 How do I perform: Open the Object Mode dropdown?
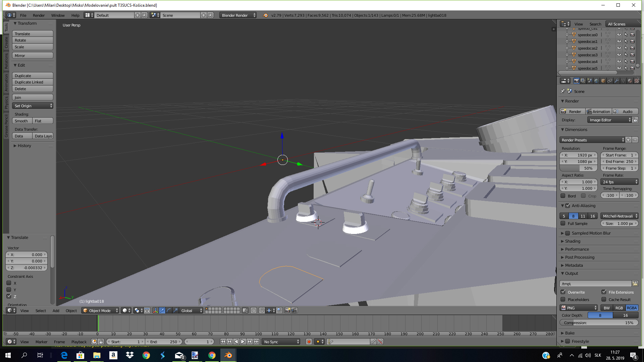pos(100,310)
